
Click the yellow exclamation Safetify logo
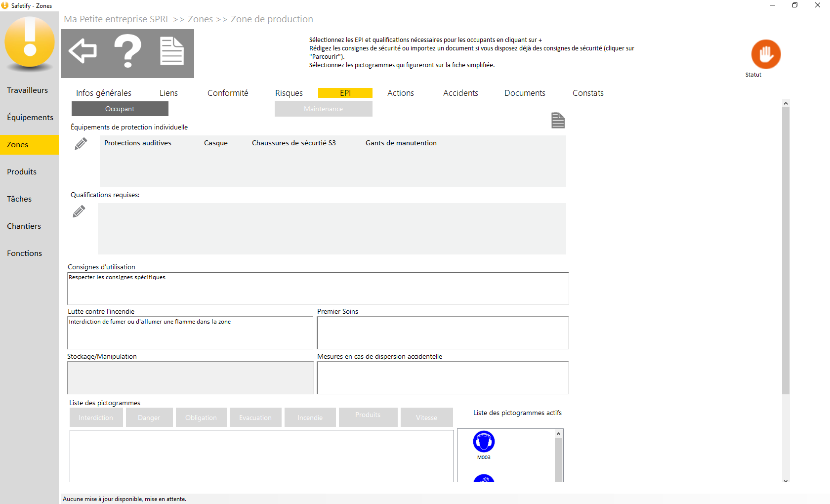click(x=30, y=43)
